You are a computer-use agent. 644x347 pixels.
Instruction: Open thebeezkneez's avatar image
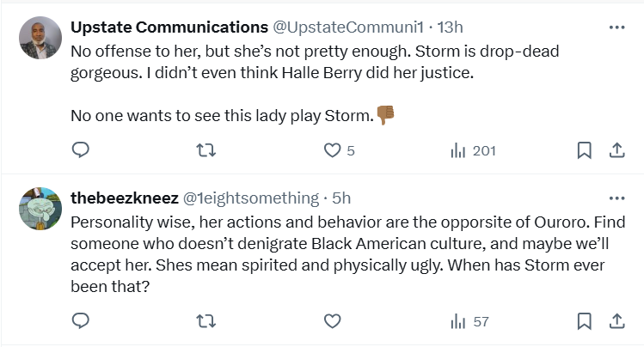point(40,209)
